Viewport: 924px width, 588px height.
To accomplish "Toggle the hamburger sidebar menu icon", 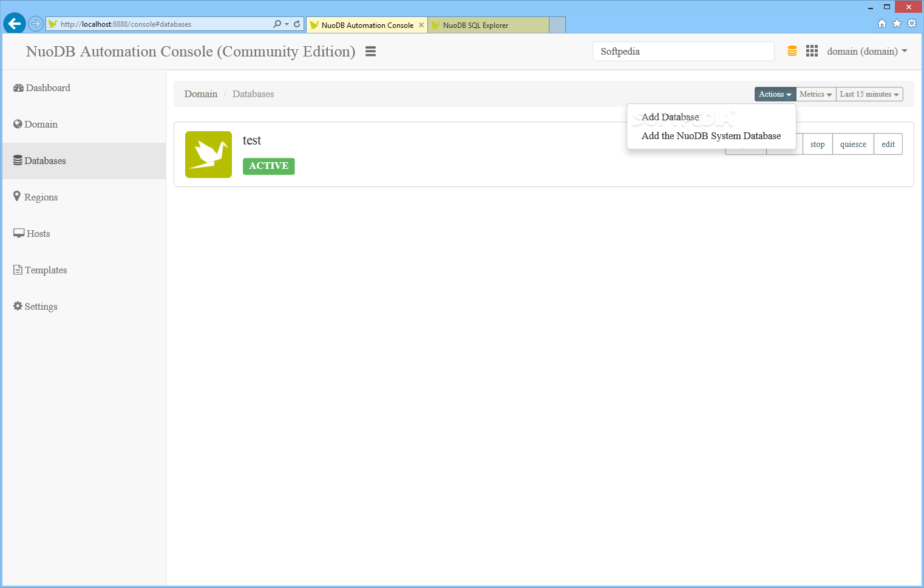I will click(370, 52).
